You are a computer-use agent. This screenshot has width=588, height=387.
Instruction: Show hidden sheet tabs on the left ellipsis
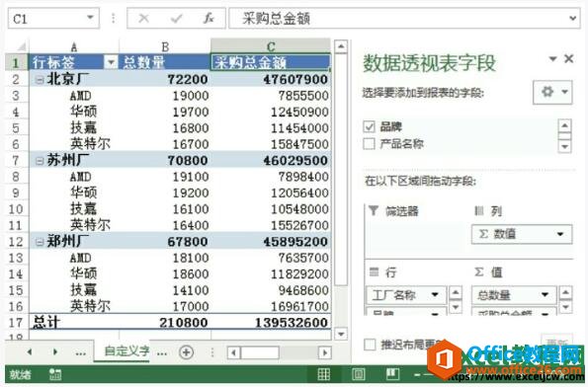tap(81, 352)
